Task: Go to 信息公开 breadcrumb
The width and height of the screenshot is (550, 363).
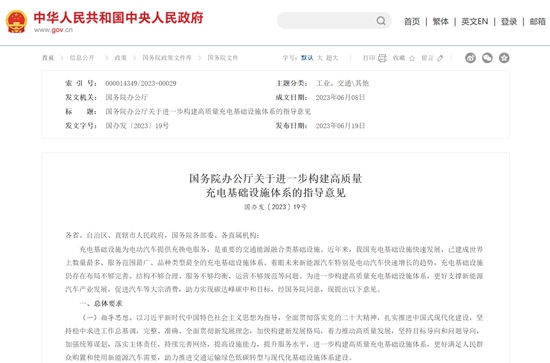Action: pyautogui.click(x=82, y=58)
